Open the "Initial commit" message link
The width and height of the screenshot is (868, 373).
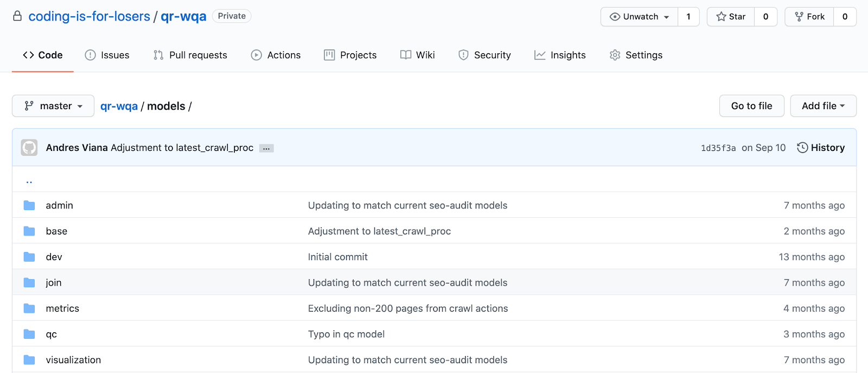click(x=337, y=257)
